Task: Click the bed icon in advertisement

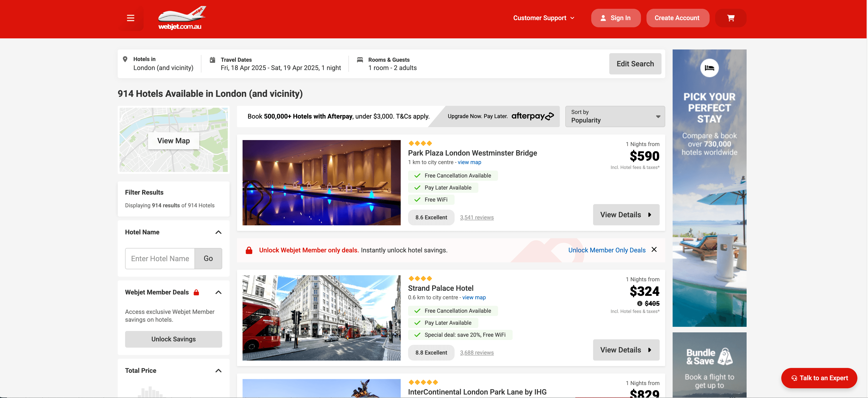Action: click(x=709, y=68)
